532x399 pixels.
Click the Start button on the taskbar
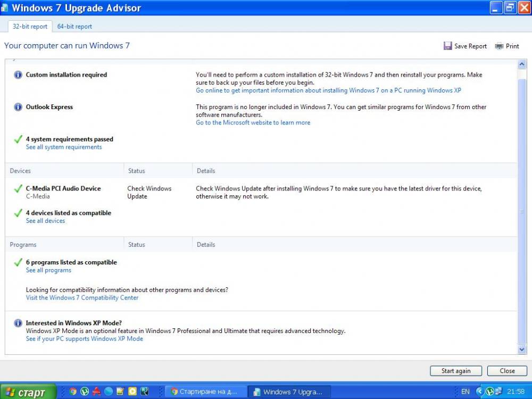click(x=27, y=392)
